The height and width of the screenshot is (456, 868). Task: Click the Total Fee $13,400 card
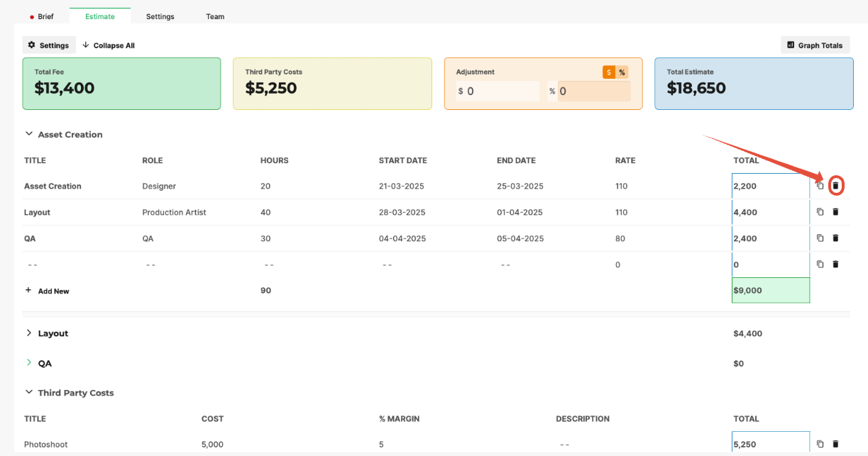pyautogui.click(x=121, y=84)
